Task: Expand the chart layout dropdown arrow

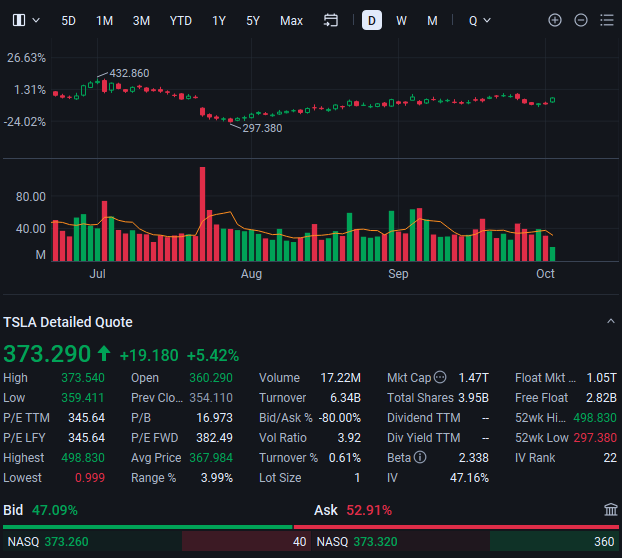Action: click(36, 20)
